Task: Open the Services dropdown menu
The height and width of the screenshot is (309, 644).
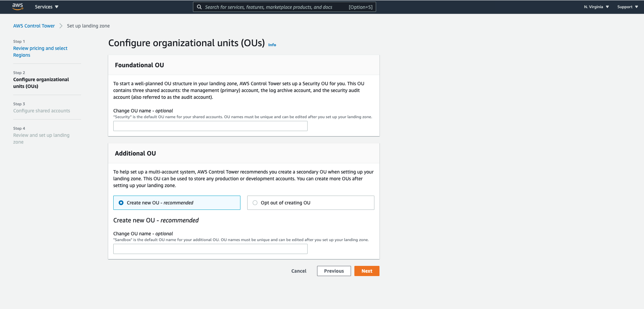Action: pos(46,7)
